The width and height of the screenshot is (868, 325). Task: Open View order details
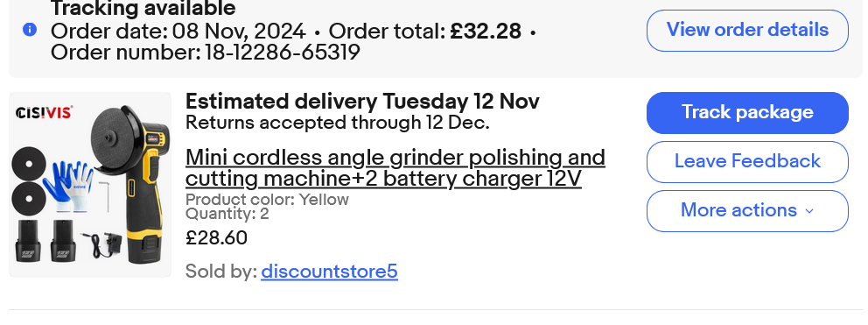pos(747,31)
